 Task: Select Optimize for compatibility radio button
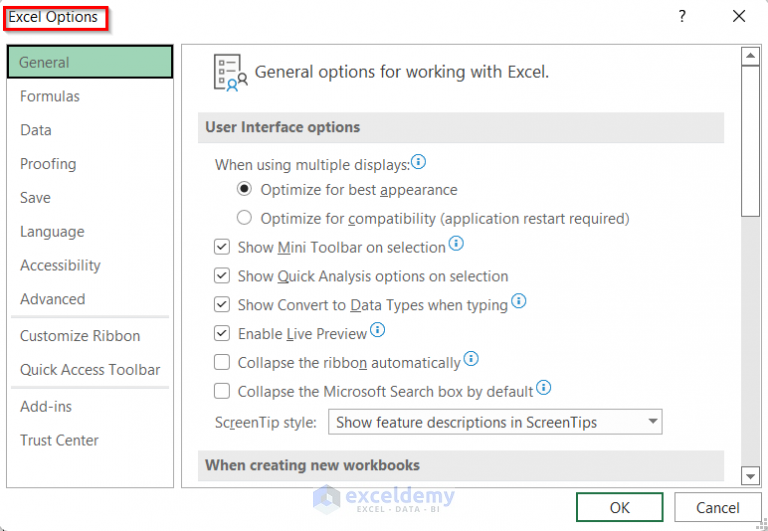(x=244, y=218)
